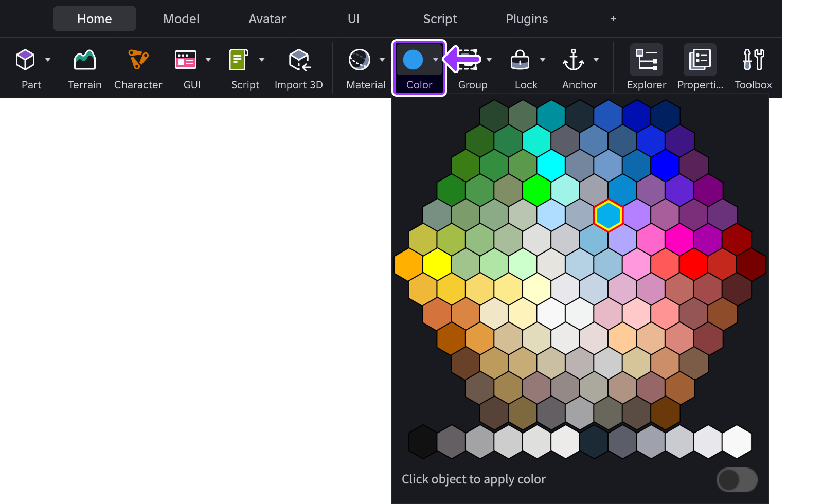Add a new tab with plus button
The image size is (823, 504).
point(613,19)
